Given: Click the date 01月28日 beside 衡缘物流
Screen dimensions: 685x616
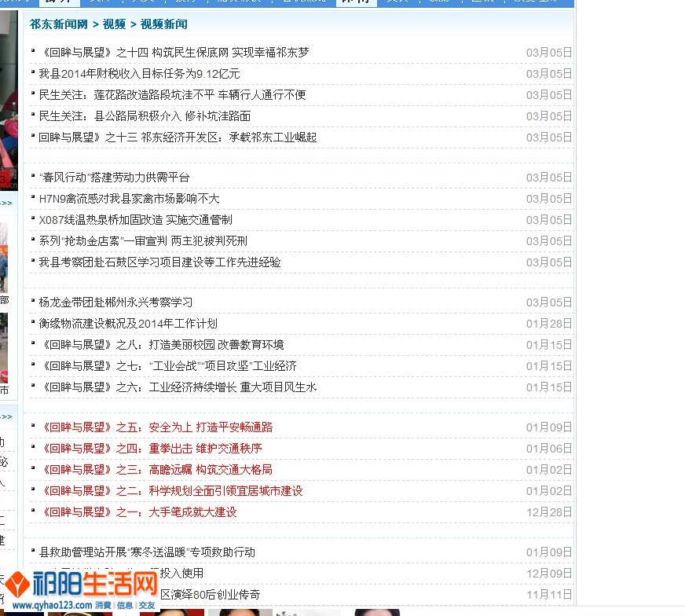Looking at the screenshot, I should click(x=548, y=324).
